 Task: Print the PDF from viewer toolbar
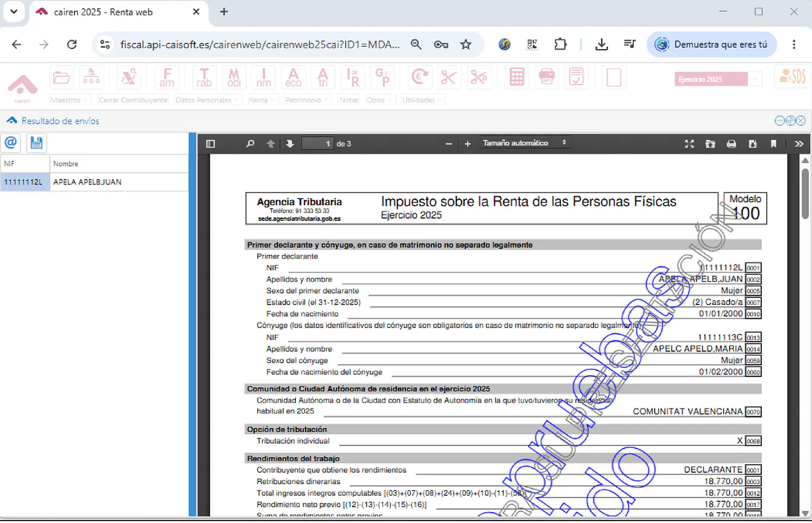(732, 143)
